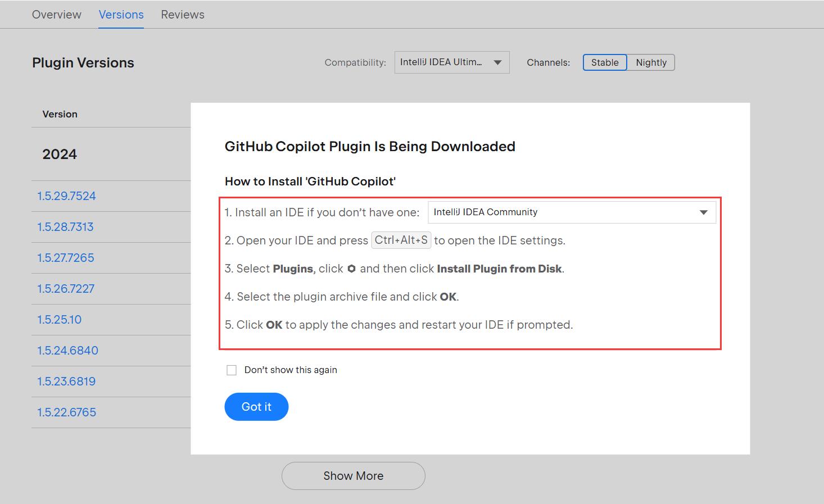The image size is (824, 504).
Task: Open the Overview tab
Action: (x=56, y=15)
